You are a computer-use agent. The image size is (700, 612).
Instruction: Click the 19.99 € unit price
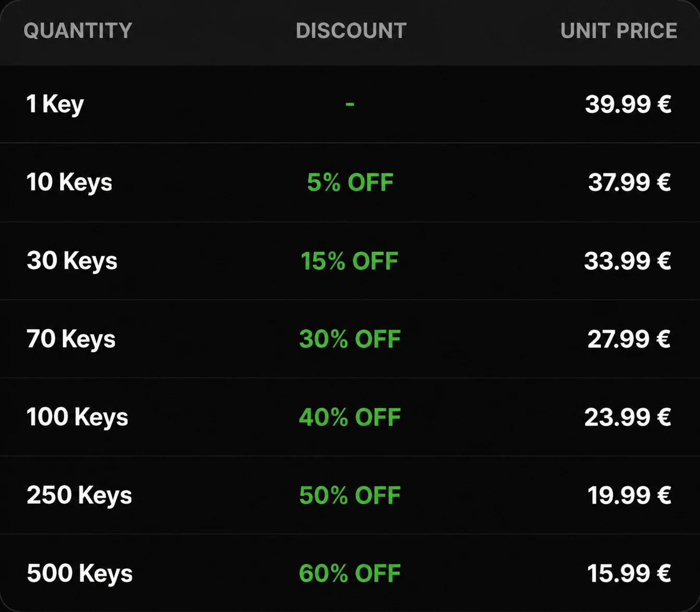(x=629, y=496)
